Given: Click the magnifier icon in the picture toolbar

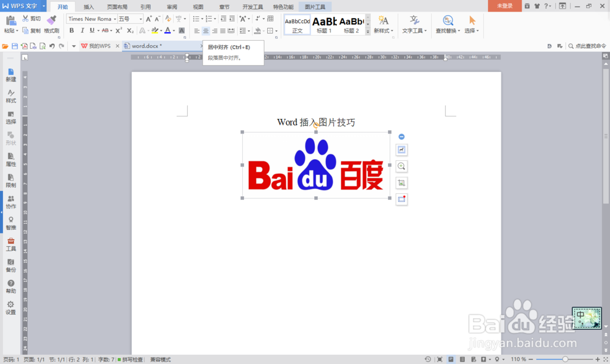Looking at the screenshot, I should tap(401, 166).
